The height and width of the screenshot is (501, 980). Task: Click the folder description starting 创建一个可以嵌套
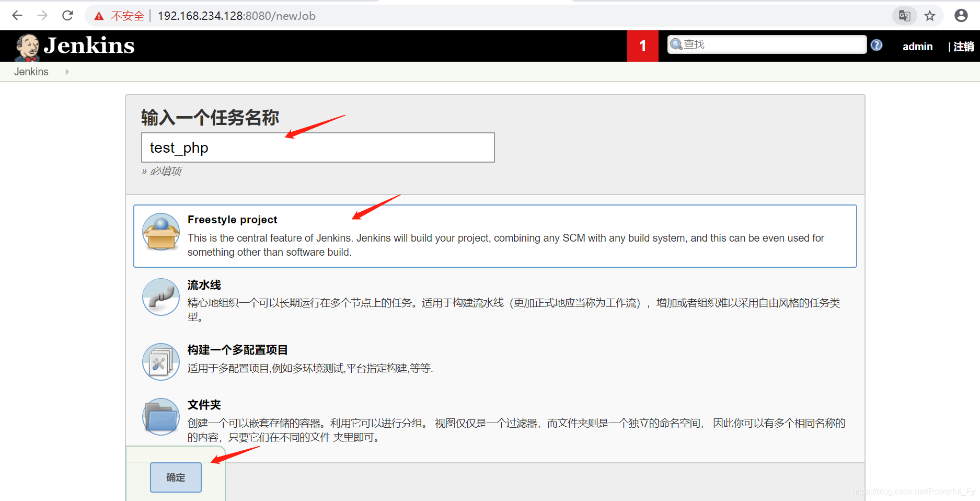516,430
